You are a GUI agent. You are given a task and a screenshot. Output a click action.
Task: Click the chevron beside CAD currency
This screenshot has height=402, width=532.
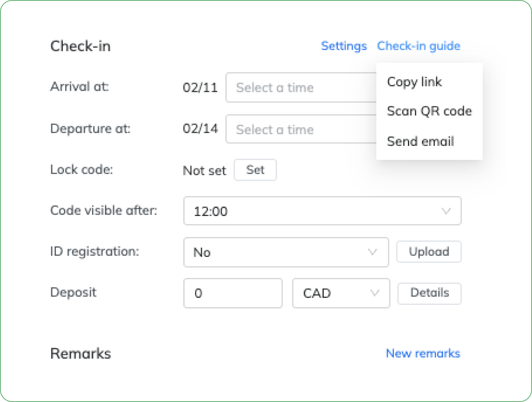(x=375, y=293)
